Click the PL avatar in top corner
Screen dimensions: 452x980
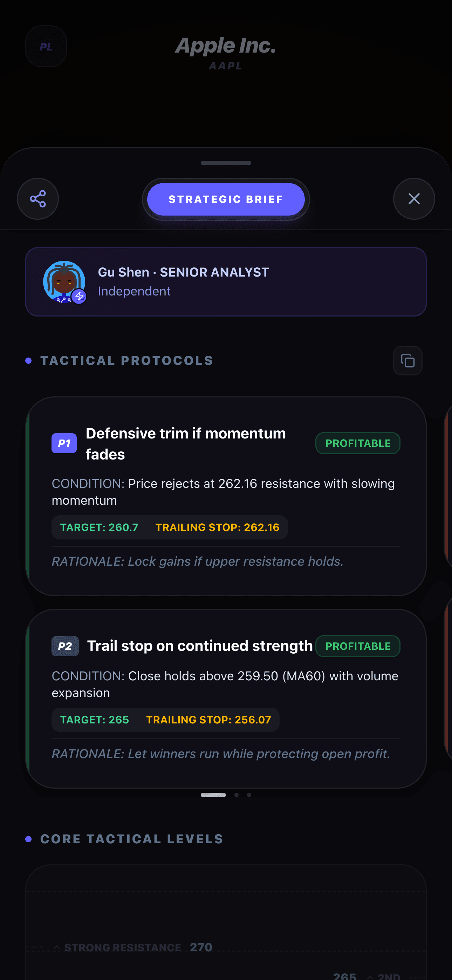click(46, 46)
